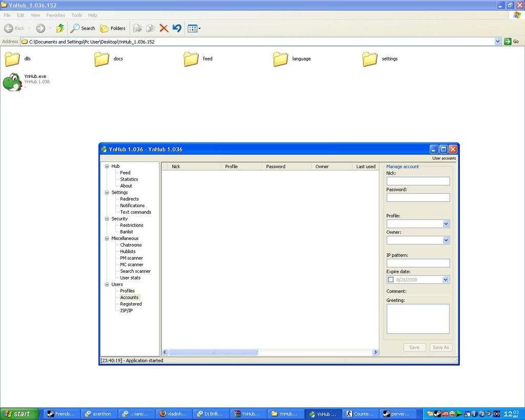Open the feed folder
Screen dimensions: 525x420
pos(191,59)
